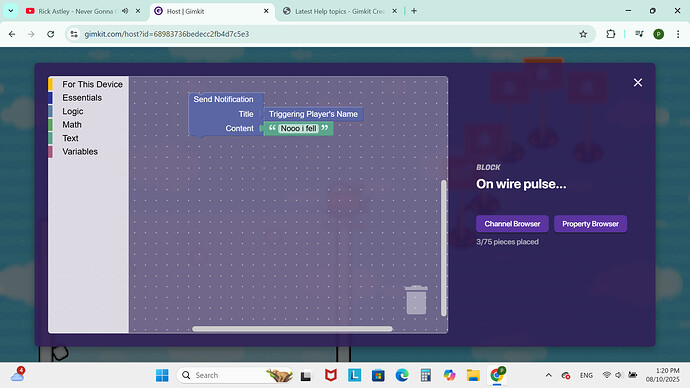The height and width of the screenshot is (388, 690).
Task: Open the Property Browser
Action: tap(590, 224)
